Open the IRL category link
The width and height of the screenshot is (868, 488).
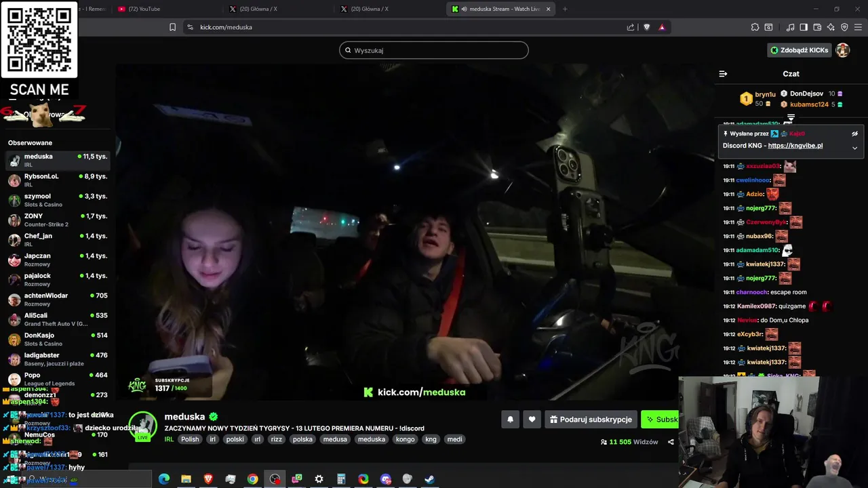click(169, 439)
